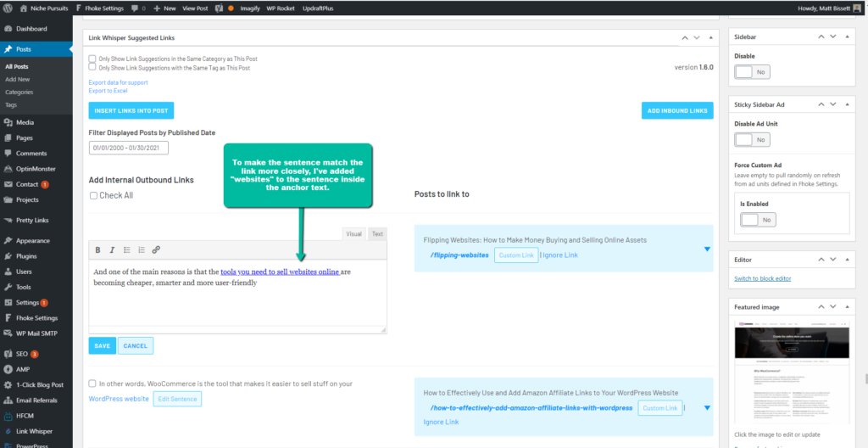868x448 pixels.
Task: Select the WooCommerce sentence checkbox
Action: (x=92, y=384)
